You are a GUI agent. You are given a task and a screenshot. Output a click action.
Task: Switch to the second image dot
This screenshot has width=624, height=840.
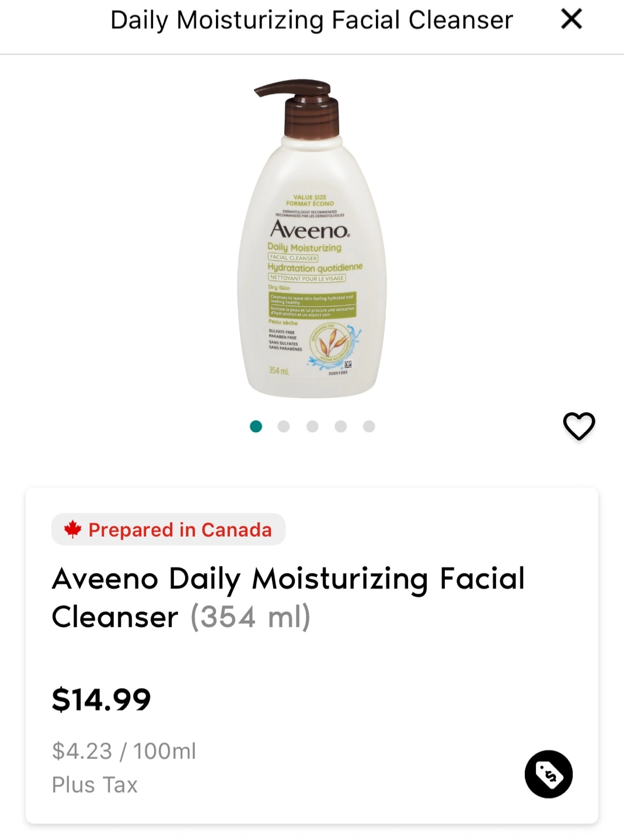[284, 426]
